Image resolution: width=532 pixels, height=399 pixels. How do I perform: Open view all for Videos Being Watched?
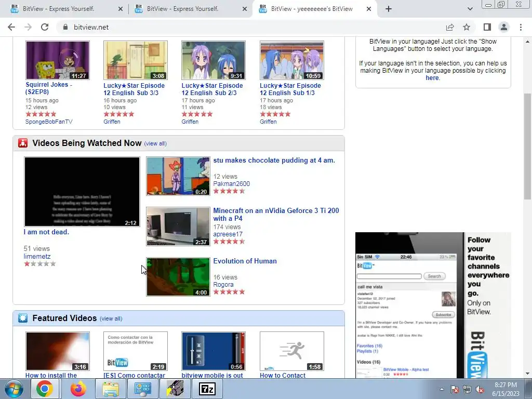155,143
